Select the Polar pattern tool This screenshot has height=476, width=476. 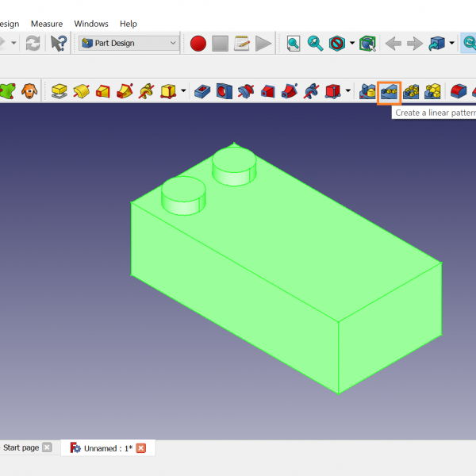click(411, 91)
